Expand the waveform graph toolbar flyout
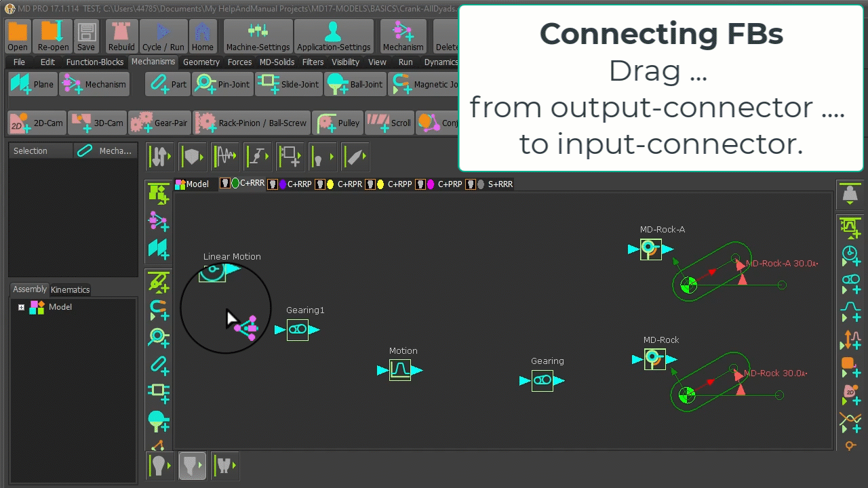Screen dimensions: 868x488 [226, 157]
